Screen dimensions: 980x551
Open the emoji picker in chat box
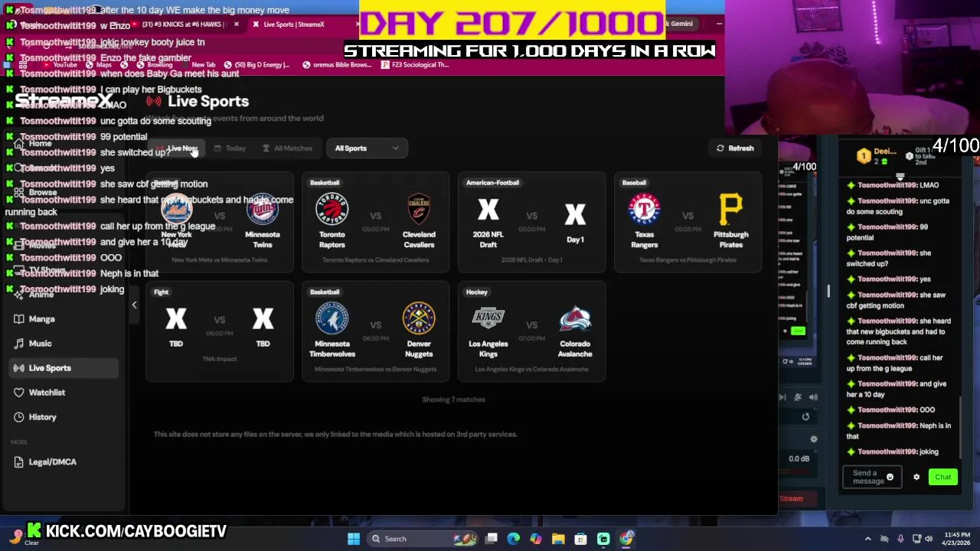[x=890, y=478]
